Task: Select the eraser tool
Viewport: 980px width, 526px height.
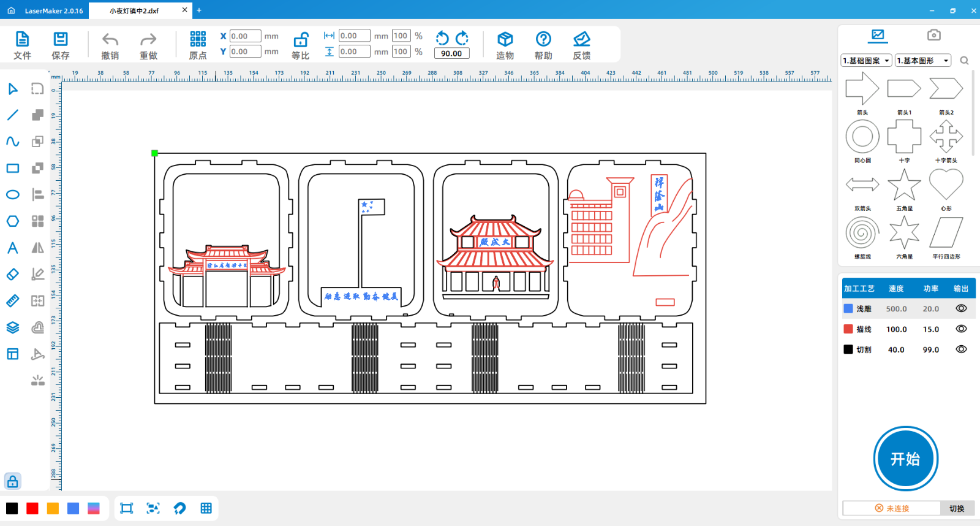Action: pyautogui.click(x=13, y=274)
